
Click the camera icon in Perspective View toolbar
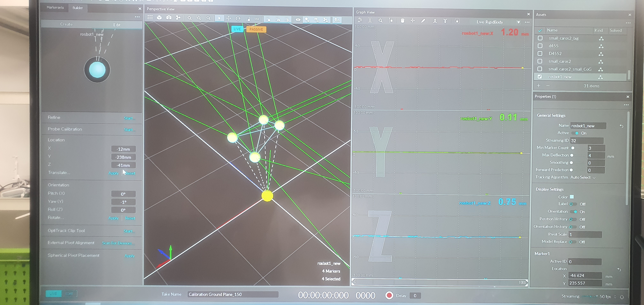coord(169,18)
